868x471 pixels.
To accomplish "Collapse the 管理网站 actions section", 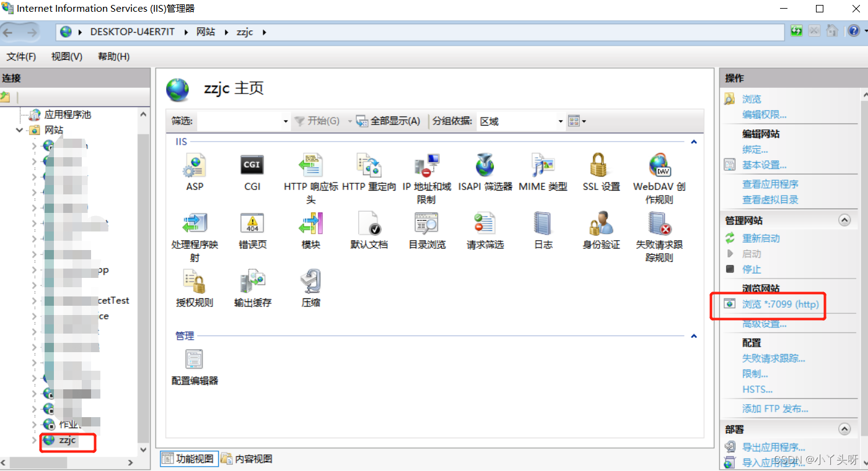I will [x=844, y=220].
